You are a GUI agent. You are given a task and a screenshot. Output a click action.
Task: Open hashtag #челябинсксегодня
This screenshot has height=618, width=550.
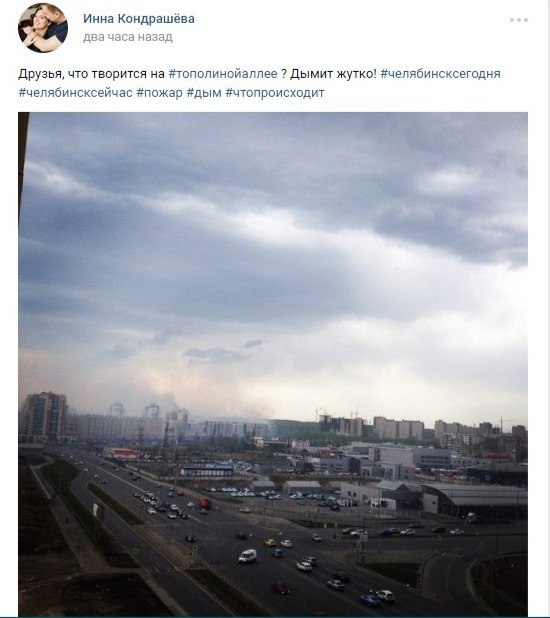click(440, 74)
